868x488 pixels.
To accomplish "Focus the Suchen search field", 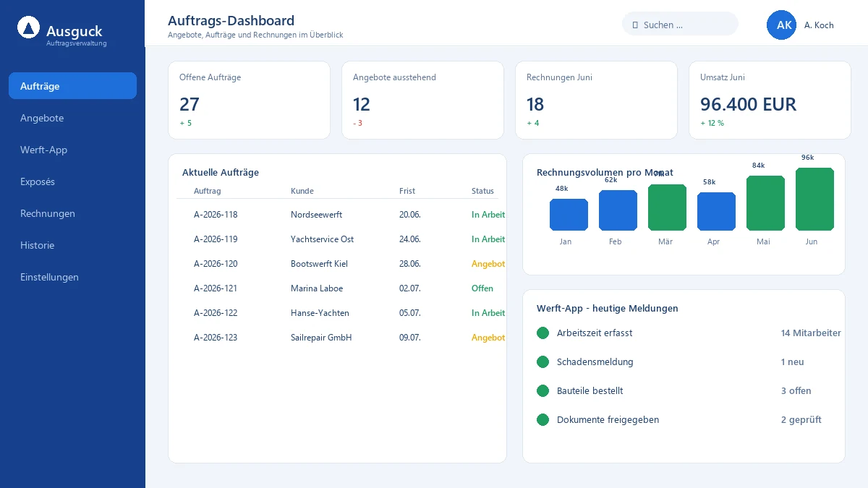I will (x=680, y=24).
